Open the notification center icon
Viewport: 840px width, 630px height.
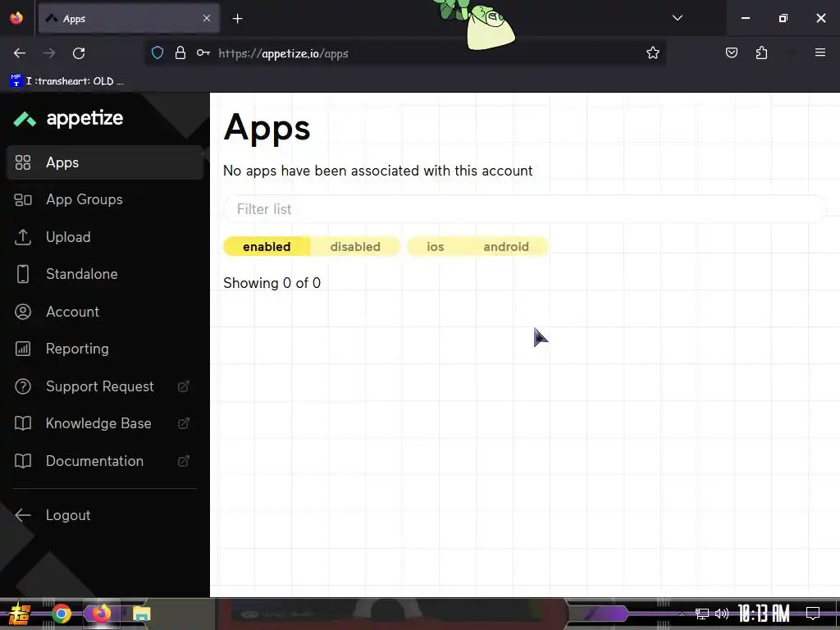(813, 614)
